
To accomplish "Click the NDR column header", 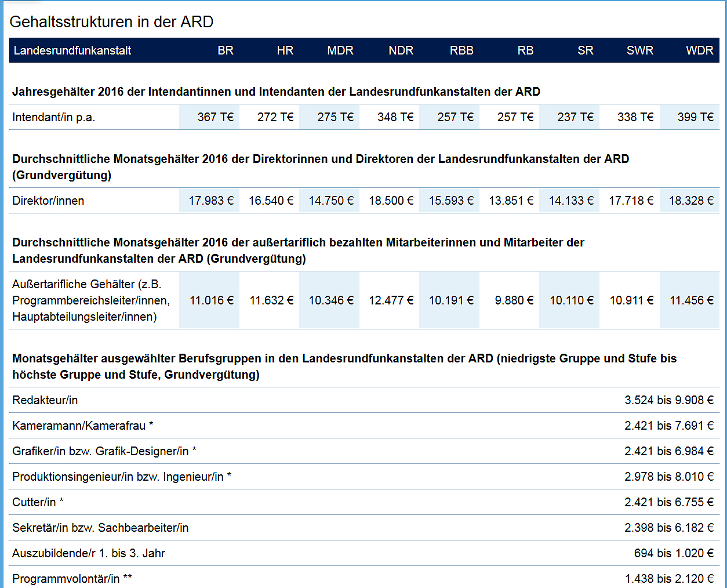I will [x=401, y=50].
